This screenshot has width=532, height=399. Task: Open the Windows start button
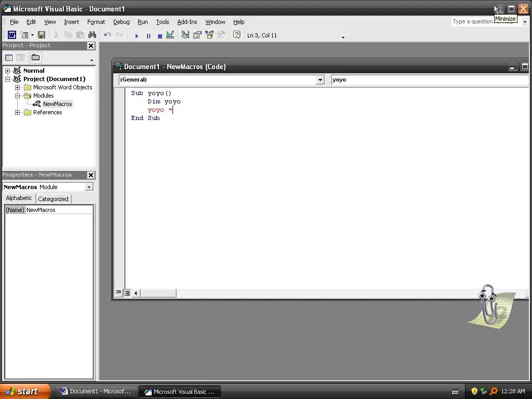coord(24,392)
